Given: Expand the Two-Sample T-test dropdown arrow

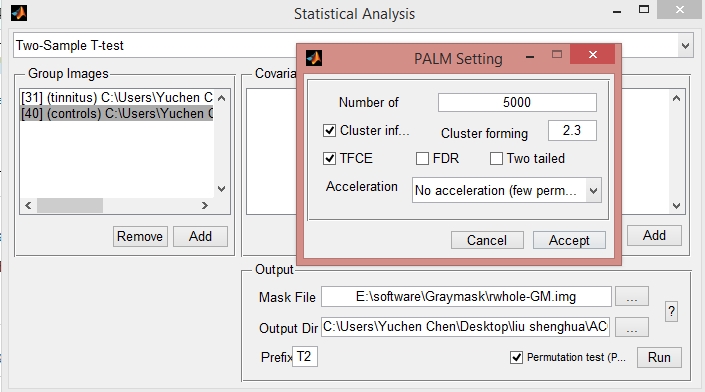Looking at the screenshot, I should pyautogui.click(x=685, y=45).
